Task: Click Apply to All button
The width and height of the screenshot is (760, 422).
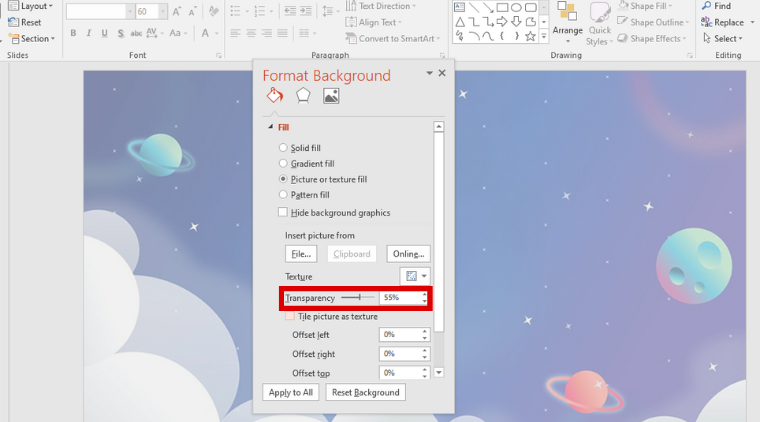Action: point(291,392)
